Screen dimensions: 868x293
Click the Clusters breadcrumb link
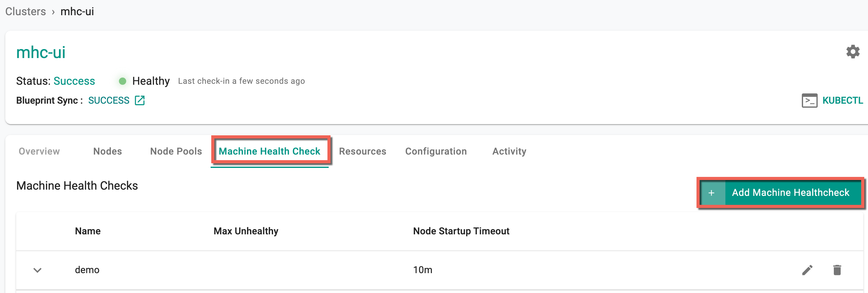pos(25,11)
